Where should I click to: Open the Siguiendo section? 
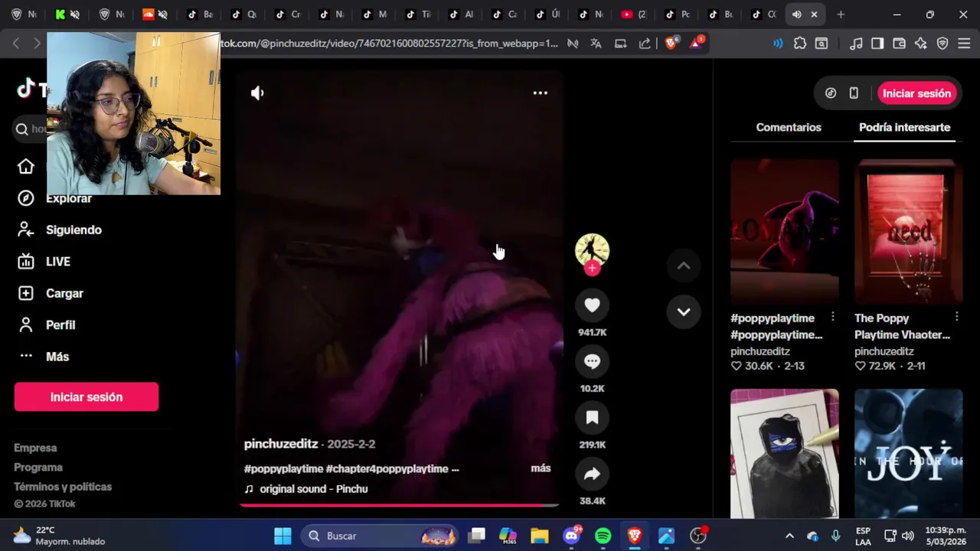pyautogui.click(x=73, y=230)
